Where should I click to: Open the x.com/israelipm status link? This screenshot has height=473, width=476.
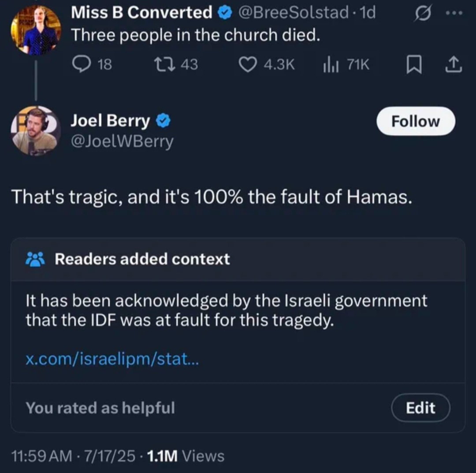112,359
